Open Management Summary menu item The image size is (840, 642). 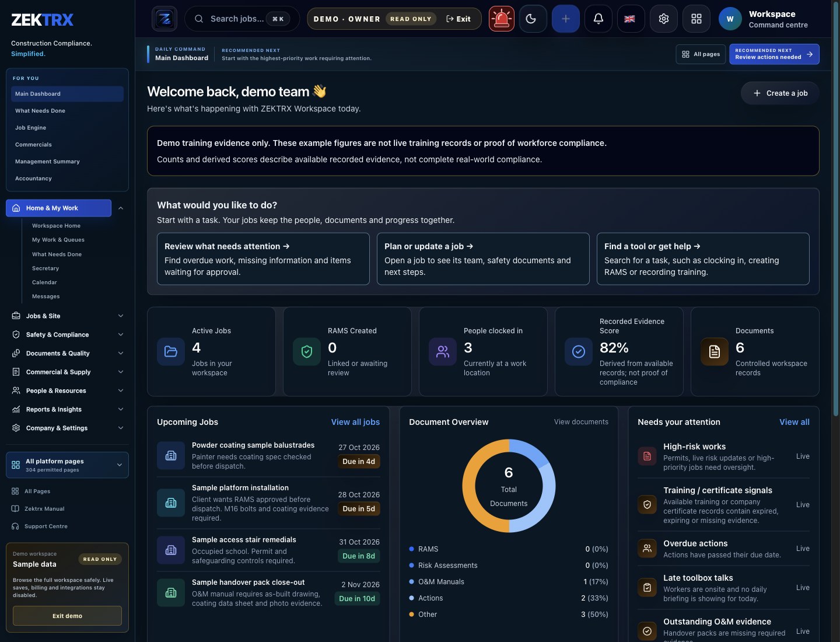click(x=67, y=161)
